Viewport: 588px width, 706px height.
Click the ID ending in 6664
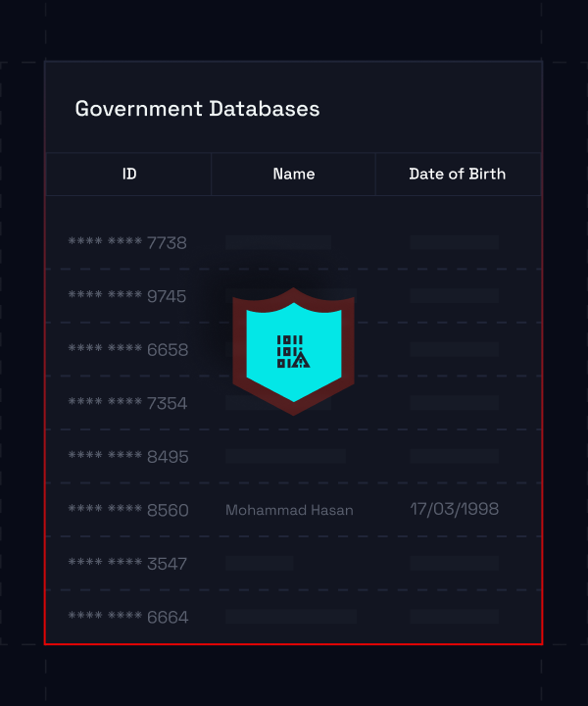(x=128, y=617)
